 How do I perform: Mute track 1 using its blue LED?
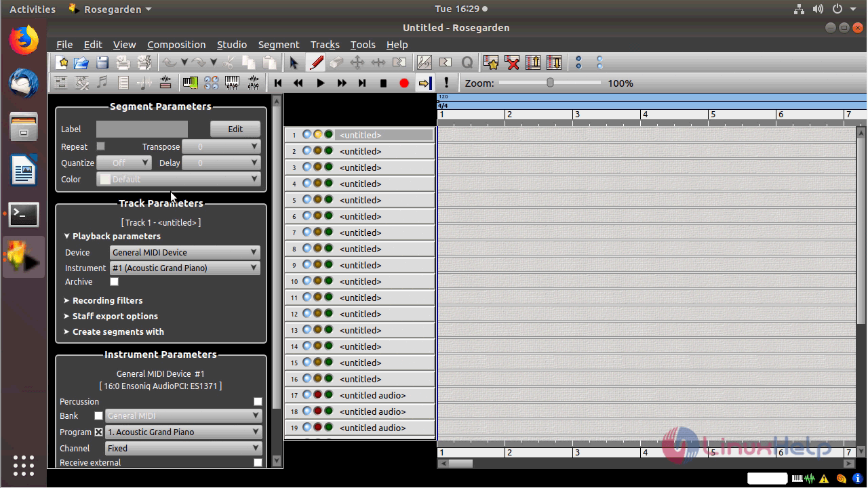[x=307, y=135]
